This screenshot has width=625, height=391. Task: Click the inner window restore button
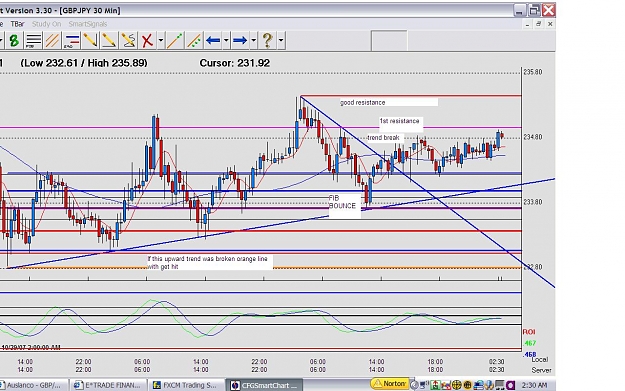[539, 24]
